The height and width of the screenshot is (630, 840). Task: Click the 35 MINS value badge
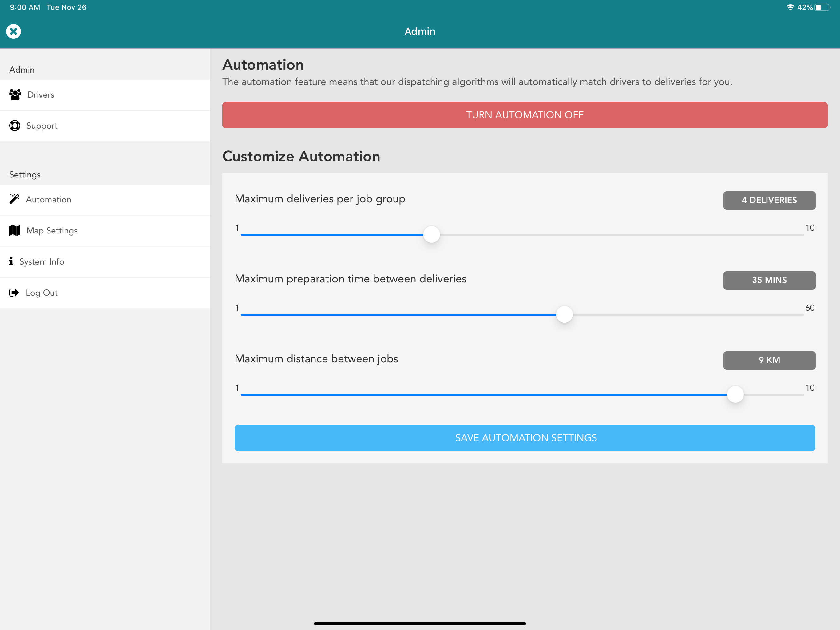point(769,280)
